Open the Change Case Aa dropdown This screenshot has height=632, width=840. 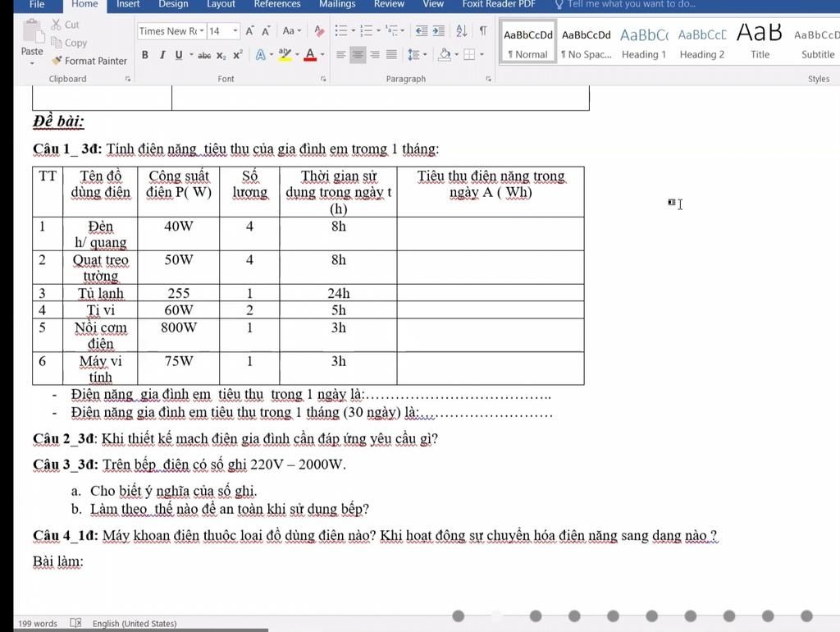(x=291, y=31)
